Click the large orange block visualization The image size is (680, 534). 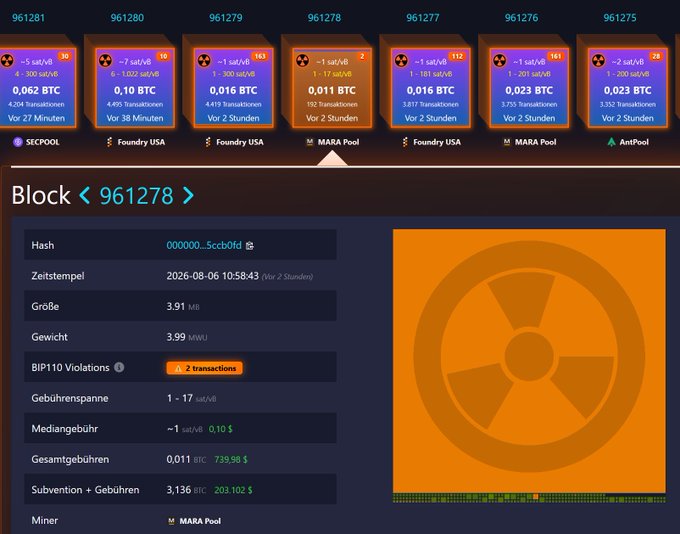529,360
